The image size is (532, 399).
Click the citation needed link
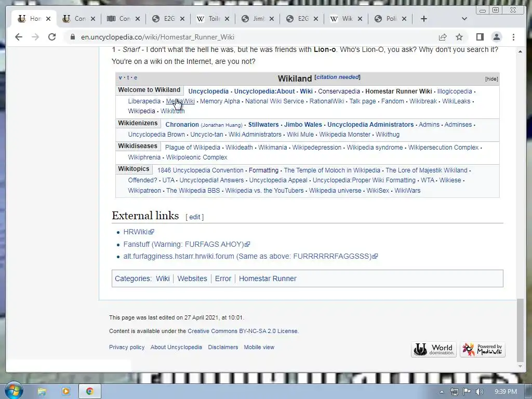(x=338, y=77)
